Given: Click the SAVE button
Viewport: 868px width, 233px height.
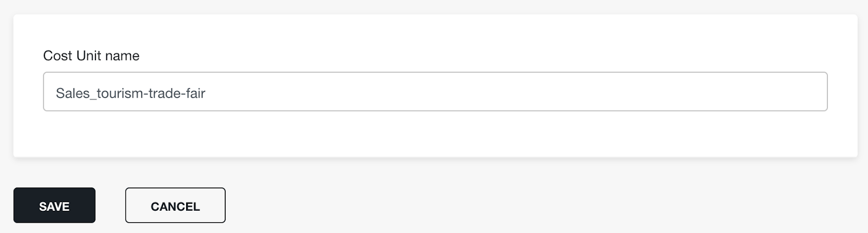Looking at the screenshot, I should pos(54,205).
